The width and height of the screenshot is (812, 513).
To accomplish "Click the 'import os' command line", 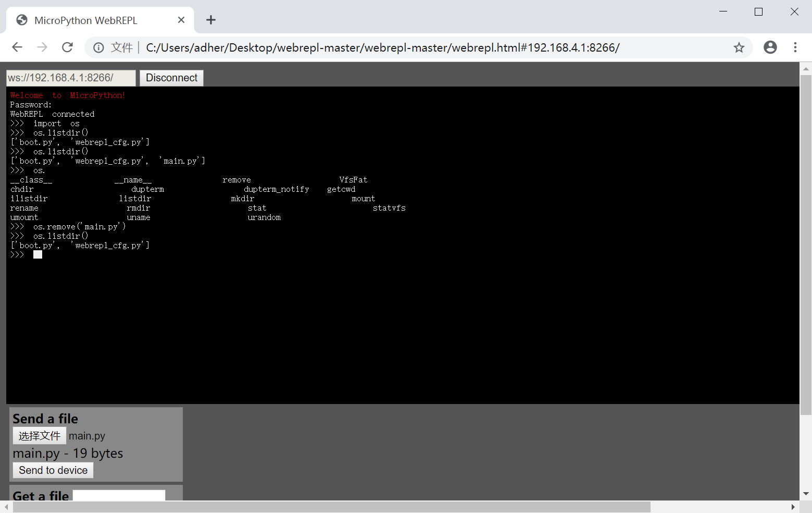I will point(45,124).
